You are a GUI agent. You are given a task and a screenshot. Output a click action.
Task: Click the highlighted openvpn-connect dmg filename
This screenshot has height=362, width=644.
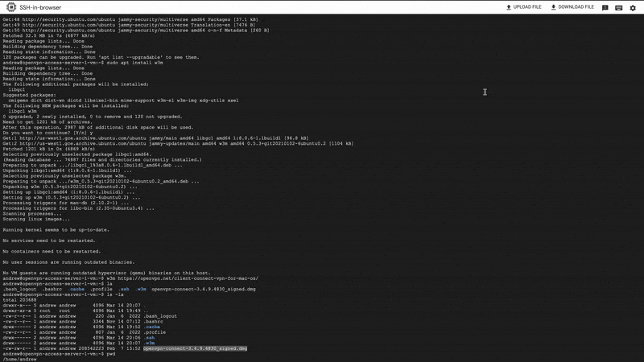(195, 348)
